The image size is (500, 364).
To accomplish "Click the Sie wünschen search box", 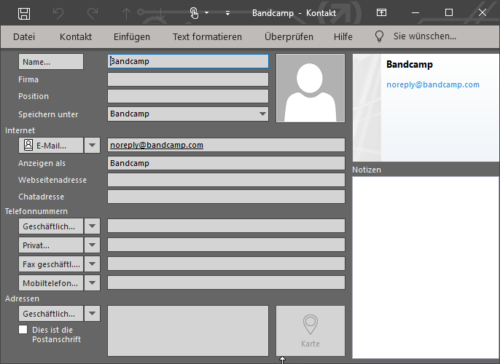I will tap(425, 36).
